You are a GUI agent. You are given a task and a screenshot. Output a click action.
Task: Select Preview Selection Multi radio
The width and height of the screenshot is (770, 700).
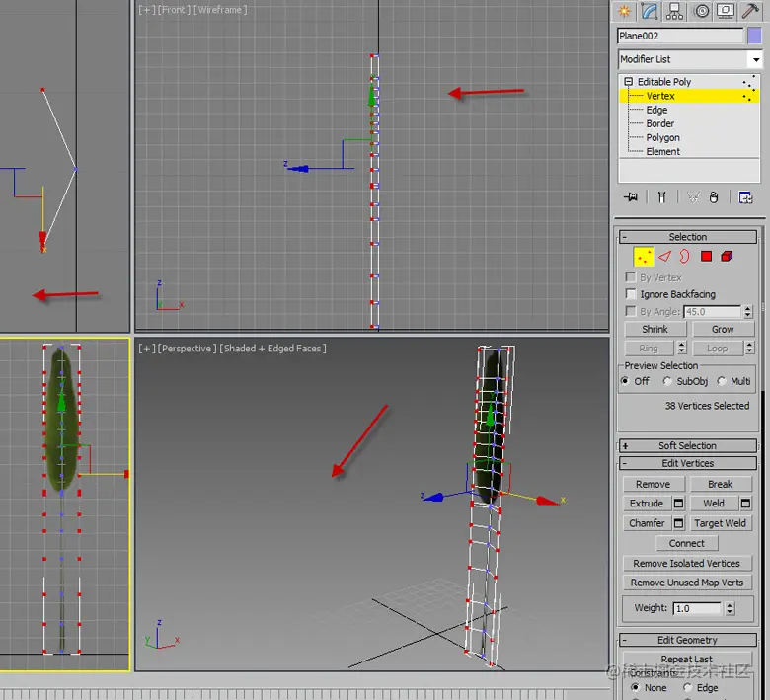(722, 381)
